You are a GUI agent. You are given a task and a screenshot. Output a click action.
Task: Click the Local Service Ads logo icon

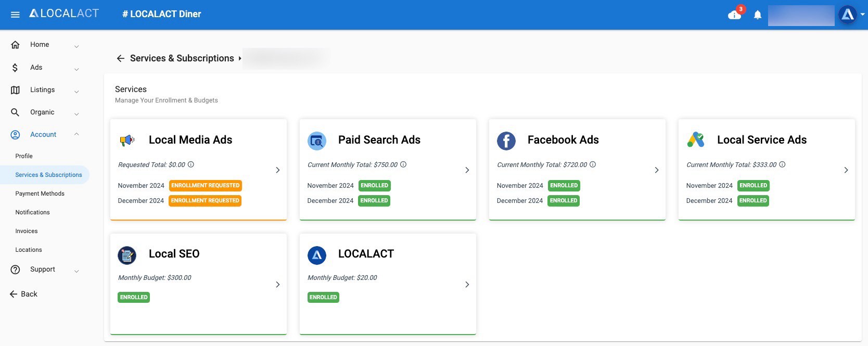(x=695, y=140)
